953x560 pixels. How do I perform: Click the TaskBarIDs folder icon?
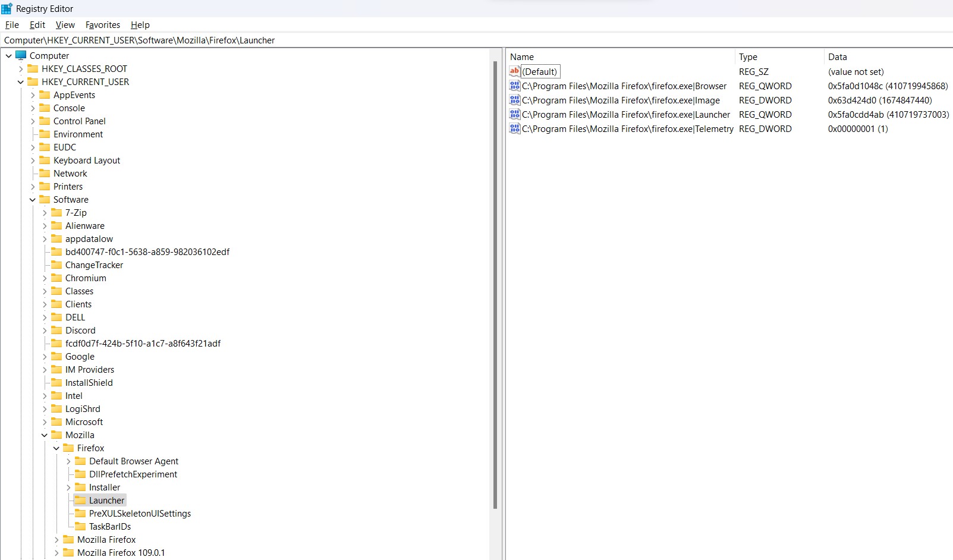coord(80,526)
